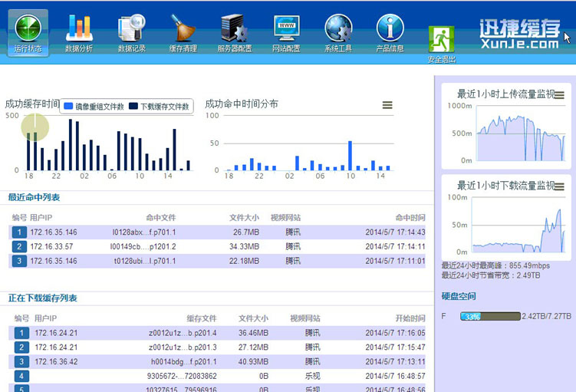This screenshot has height=392, width=576.
Task: Click the 命中时间 column header
Action: click(410, 218)
